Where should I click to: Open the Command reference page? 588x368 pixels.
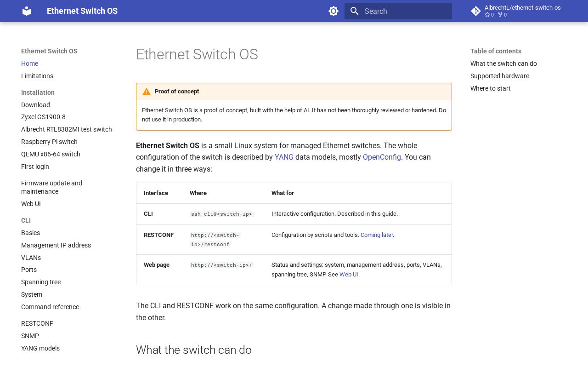[50, 307]
